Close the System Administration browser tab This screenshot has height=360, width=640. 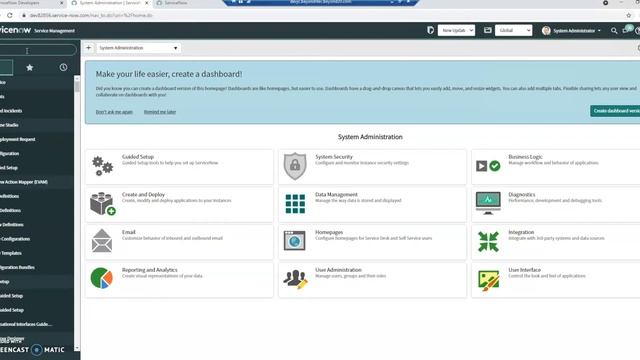click(x=147, y=3)
